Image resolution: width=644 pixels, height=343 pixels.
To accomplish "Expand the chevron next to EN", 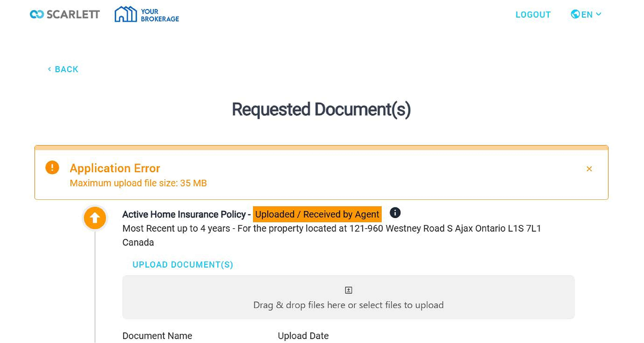I will [x=599, y=14].
